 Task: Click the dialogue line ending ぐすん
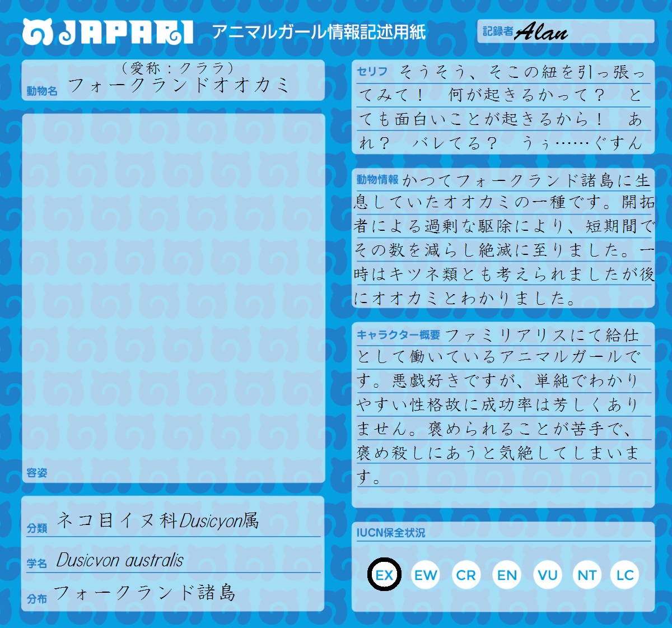pos(501,143)
